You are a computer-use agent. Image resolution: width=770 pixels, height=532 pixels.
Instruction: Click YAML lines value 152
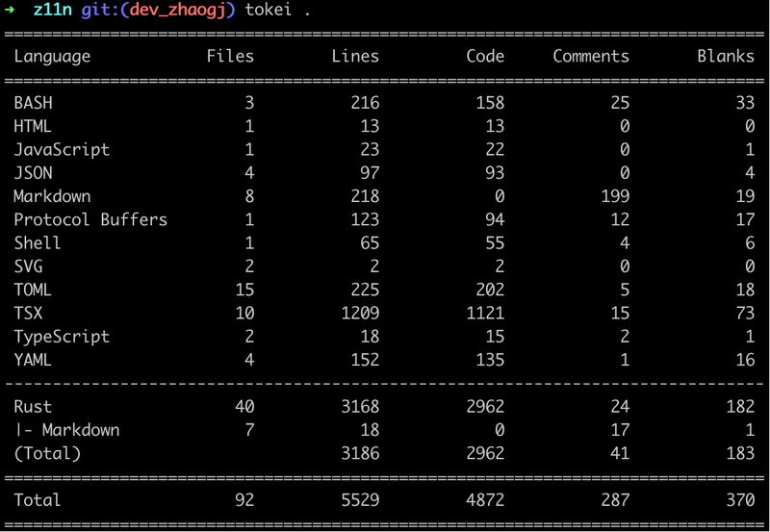(x=365, y=360)
